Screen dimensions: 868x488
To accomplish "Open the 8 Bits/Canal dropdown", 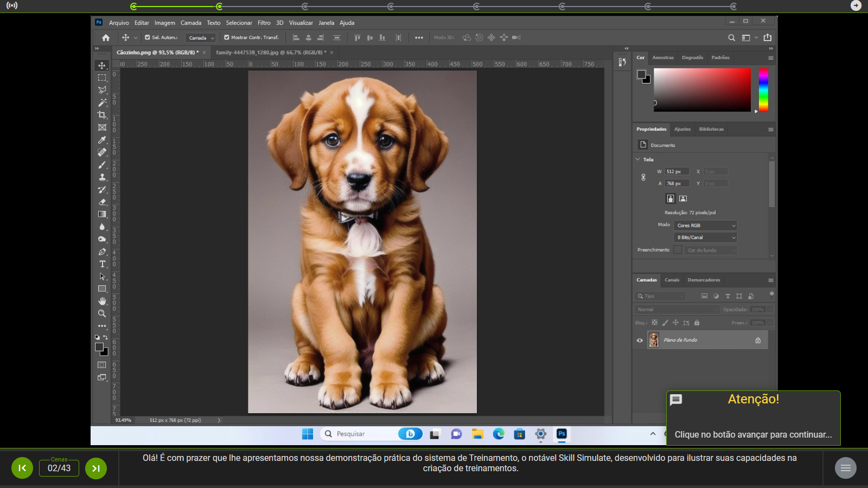I will (706, 237).
